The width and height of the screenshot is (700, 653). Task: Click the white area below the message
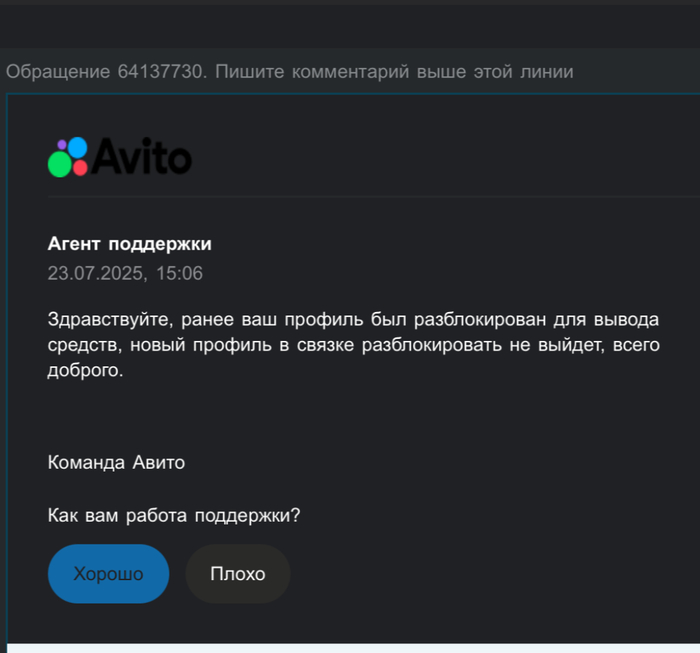[350, 647]
